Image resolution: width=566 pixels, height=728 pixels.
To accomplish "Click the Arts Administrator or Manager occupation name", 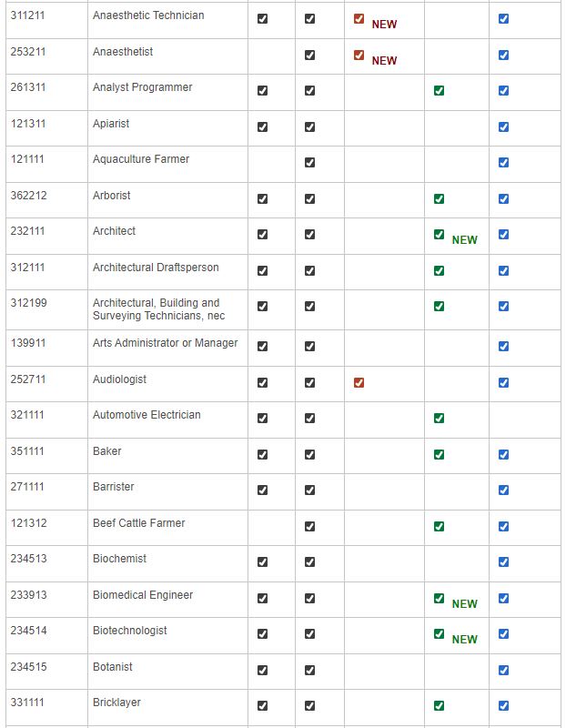I will (165, 343).
